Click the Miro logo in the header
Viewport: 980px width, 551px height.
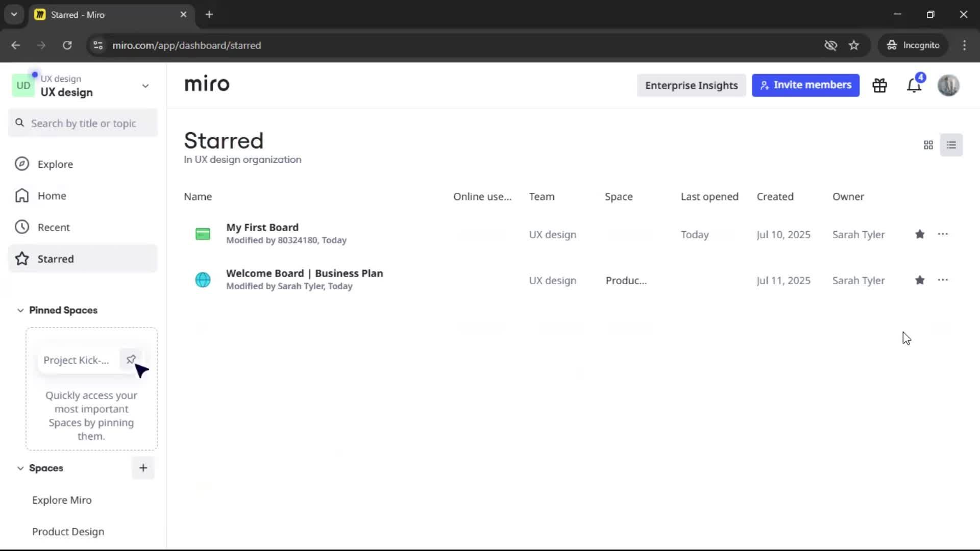point(207,84)
